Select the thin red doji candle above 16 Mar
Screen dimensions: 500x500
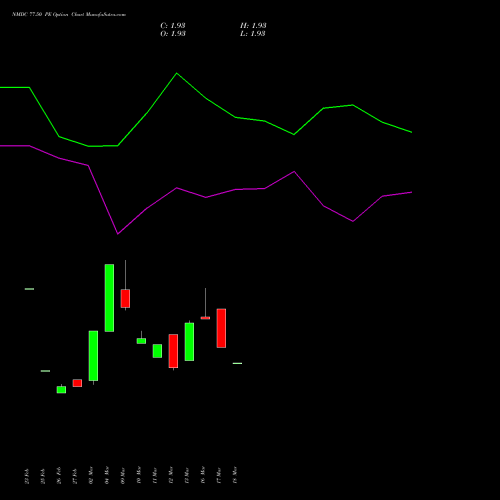[x=205, y=318]
